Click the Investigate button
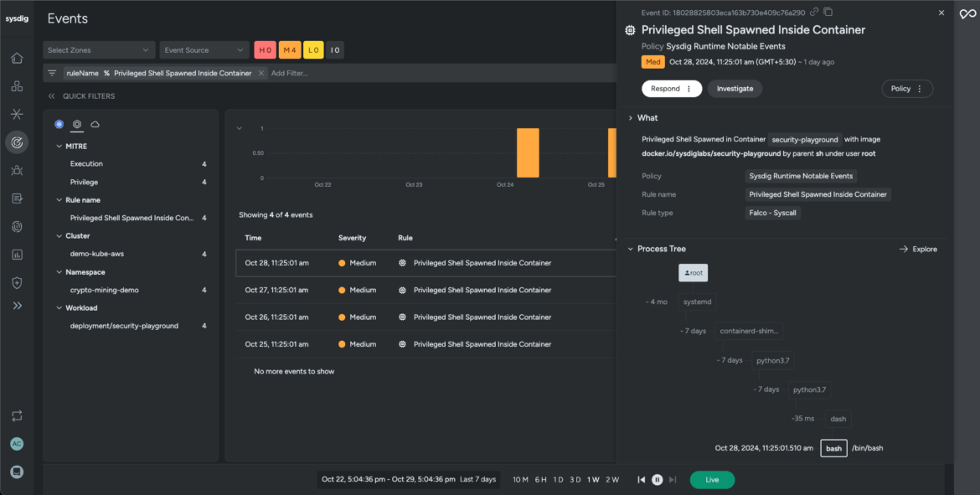The height and width of the screenshot is (495, 980). [x=735, y=89]
